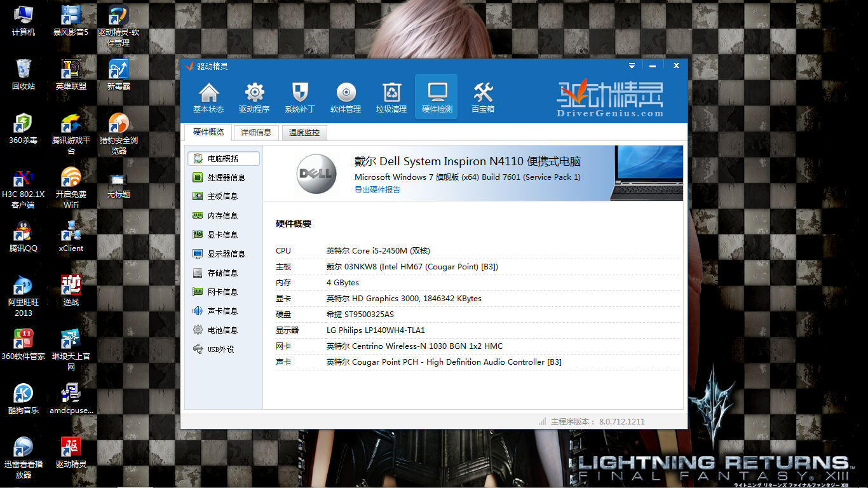Select 猎豹安全浏览器 desktop icon
This screenshot has width=868, height=488.
(x=119, y=134)
